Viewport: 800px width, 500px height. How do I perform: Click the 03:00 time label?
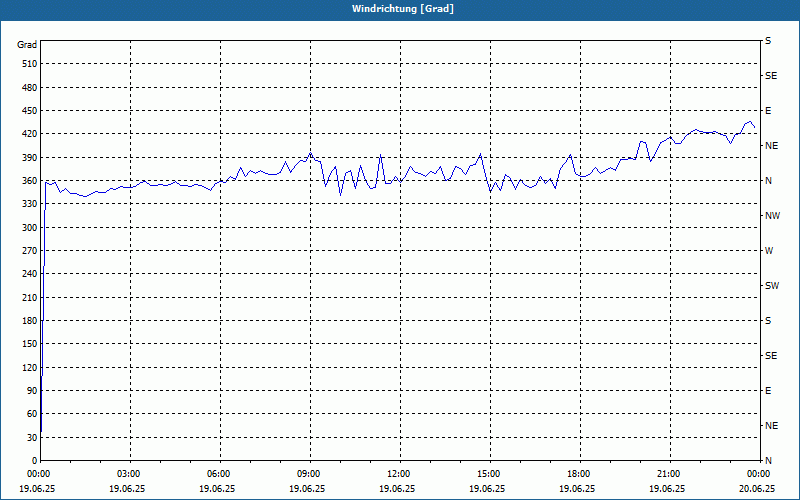pyautogui.click(x=127, y=474)
